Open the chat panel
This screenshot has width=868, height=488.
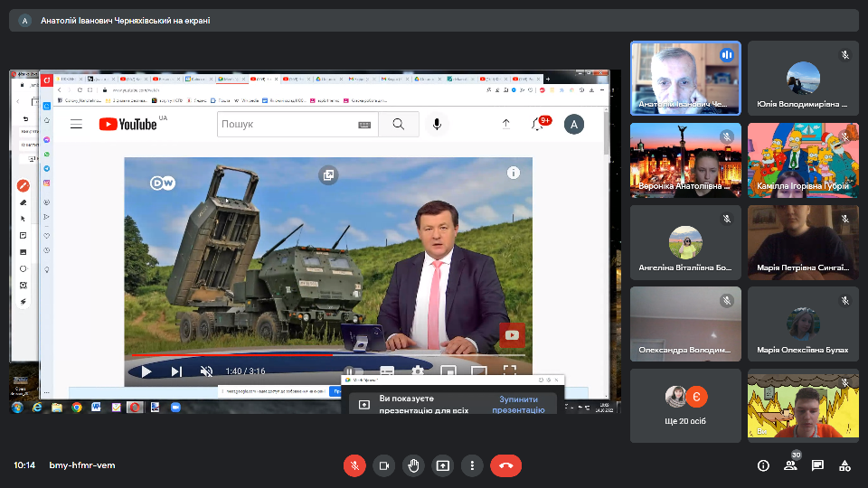point(817,465)
